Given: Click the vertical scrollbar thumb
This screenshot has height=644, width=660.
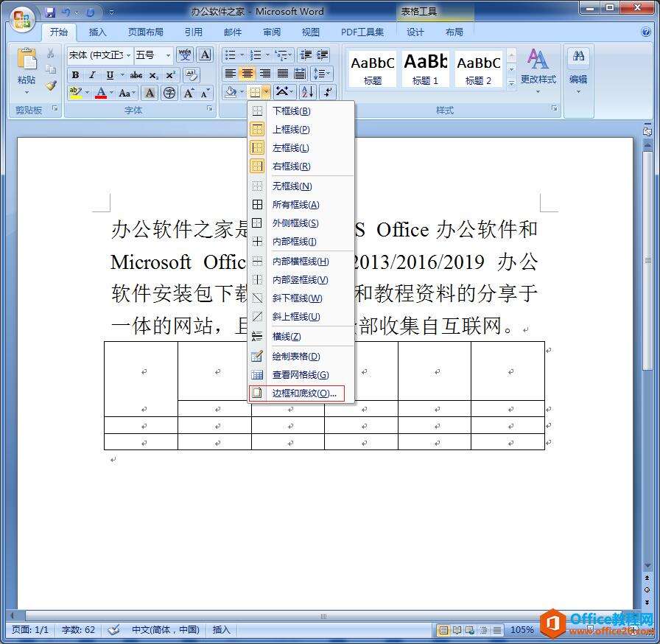Looking at the screenshot, I should 647,260.
